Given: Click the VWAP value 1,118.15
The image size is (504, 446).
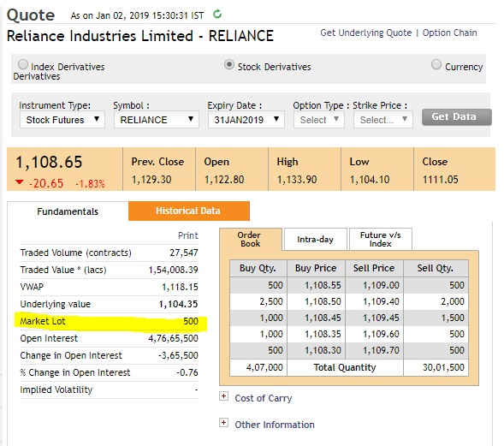Looking at the screenshot, I should point(180,287).
